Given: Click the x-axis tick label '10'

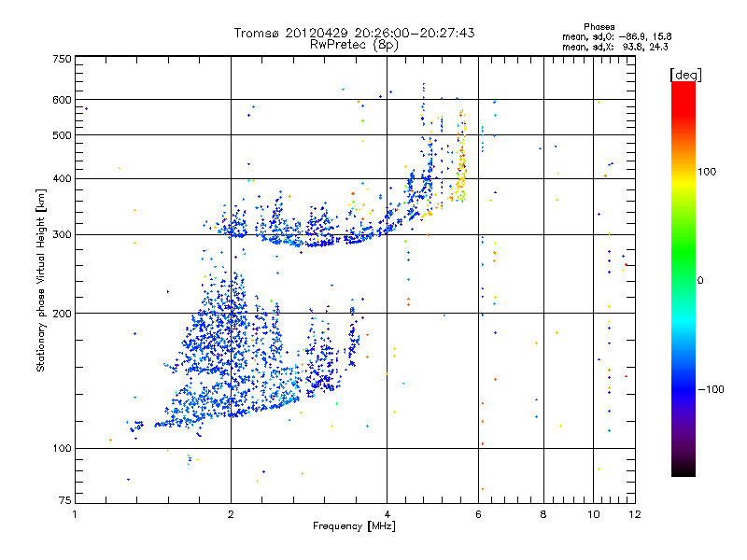Looking at the screenshot, I should 594,514.
